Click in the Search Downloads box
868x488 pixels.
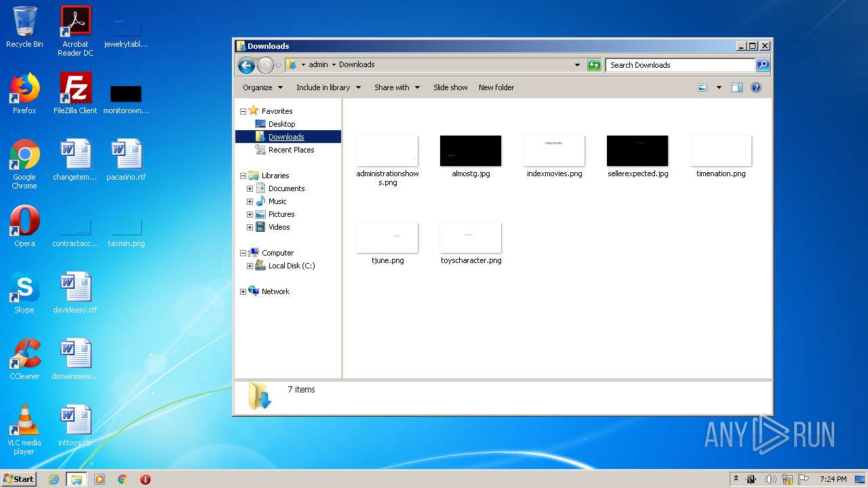tap(680, 65)
